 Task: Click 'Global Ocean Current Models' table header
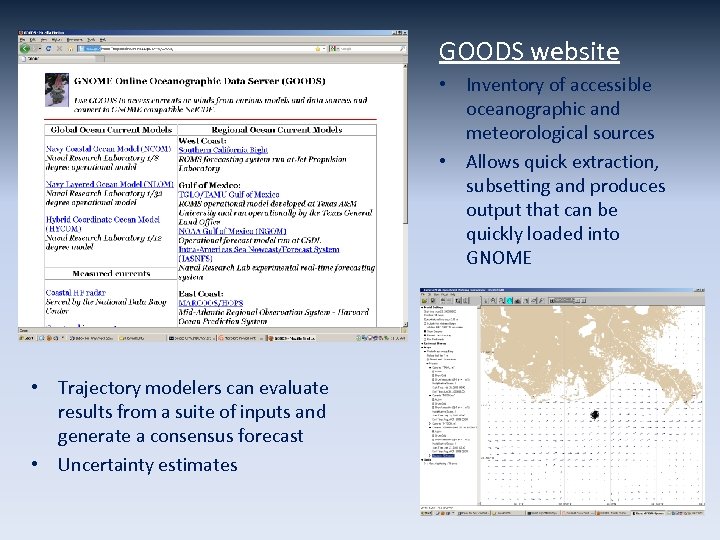point(111,130)
